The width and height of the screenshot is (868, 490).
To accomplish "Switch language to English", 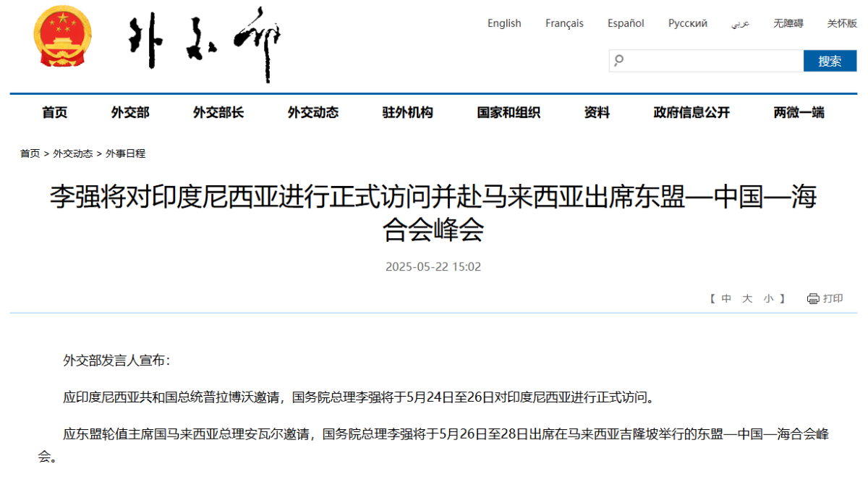I will [504, 23].
